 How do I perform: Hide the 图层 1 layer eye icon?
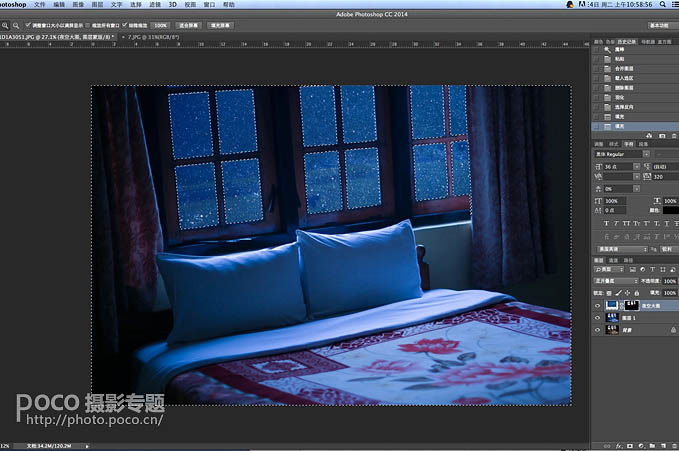[598, 318]
